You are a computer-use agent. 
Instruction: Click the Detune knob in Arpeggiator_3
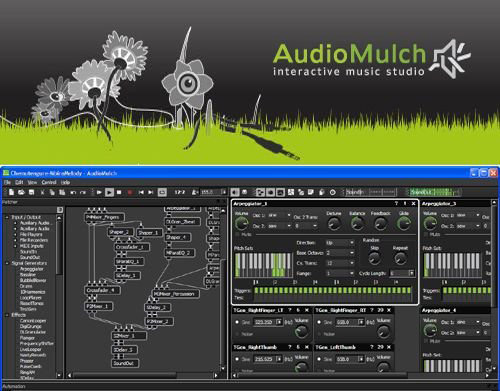tap(334, 224)
